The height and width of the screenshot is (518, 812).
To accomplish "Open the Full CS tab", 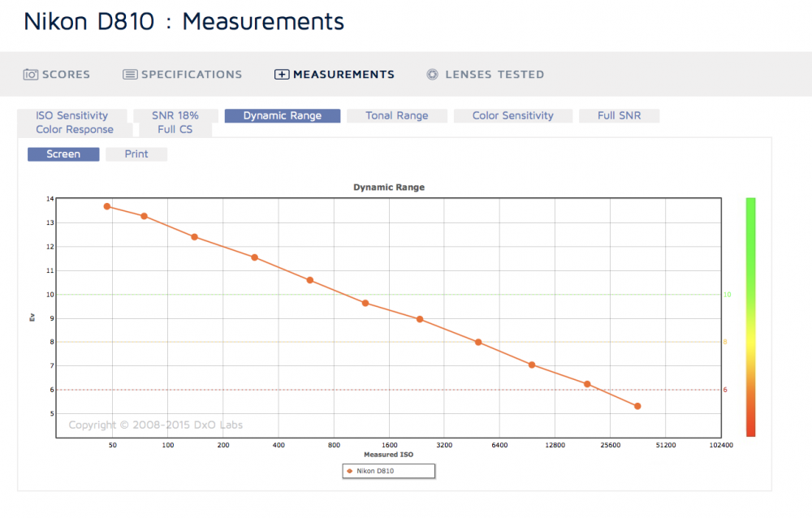I will tap(175, 130).
